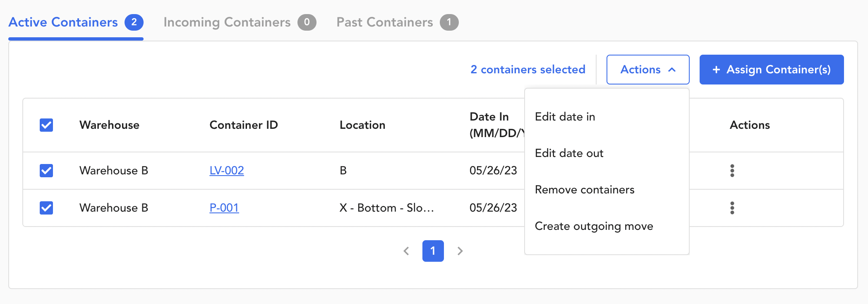Click the Past Containers count badge
This screenshot has height=304, width=868.
pyautogui.click(x=449, y=22)
